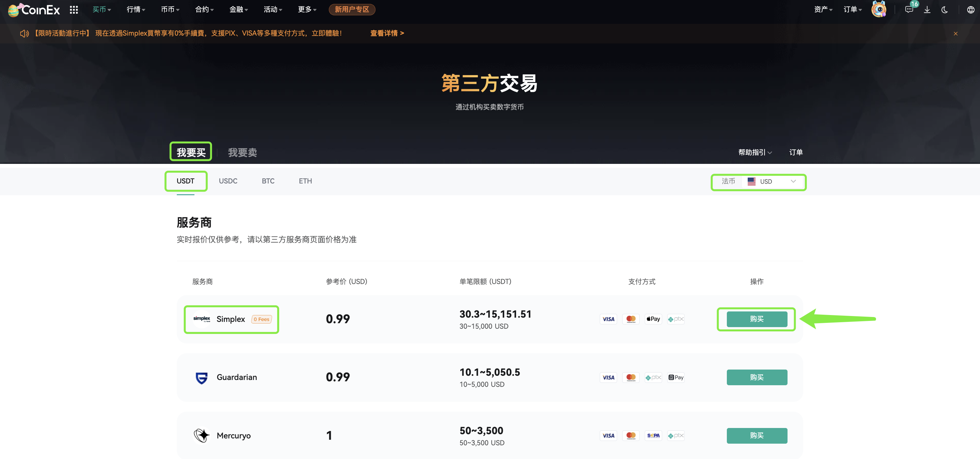Click the 0 Fees badge on Simplex
This screenshot has height=459, width=980.
[x=261, y=319]
